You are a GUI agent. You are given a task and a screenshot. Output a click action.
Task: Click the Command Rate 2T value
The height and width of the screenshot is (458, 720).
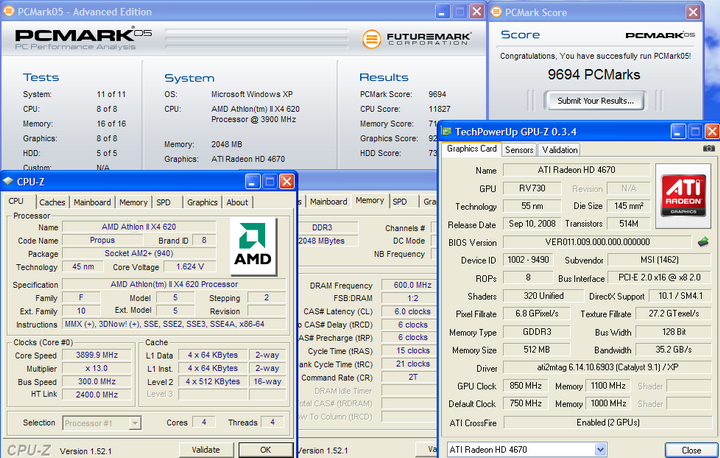(409, 377)
